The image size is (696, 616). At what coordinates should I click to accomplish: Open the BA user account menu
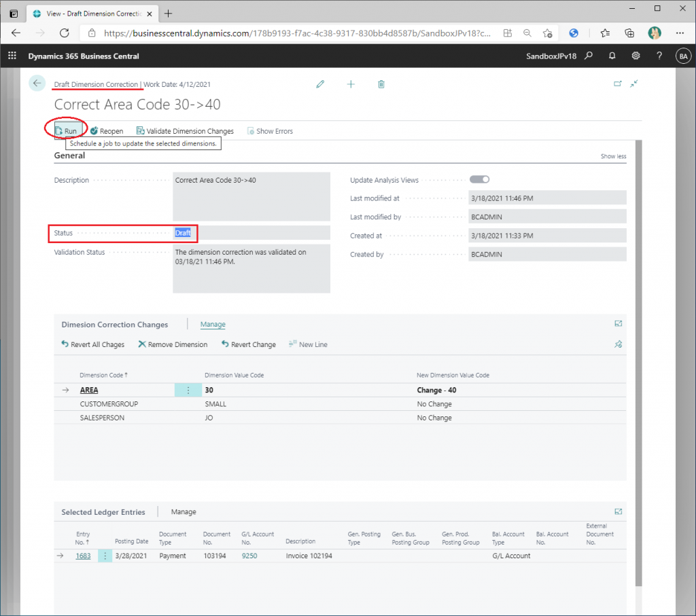click(x=683, y=56)
